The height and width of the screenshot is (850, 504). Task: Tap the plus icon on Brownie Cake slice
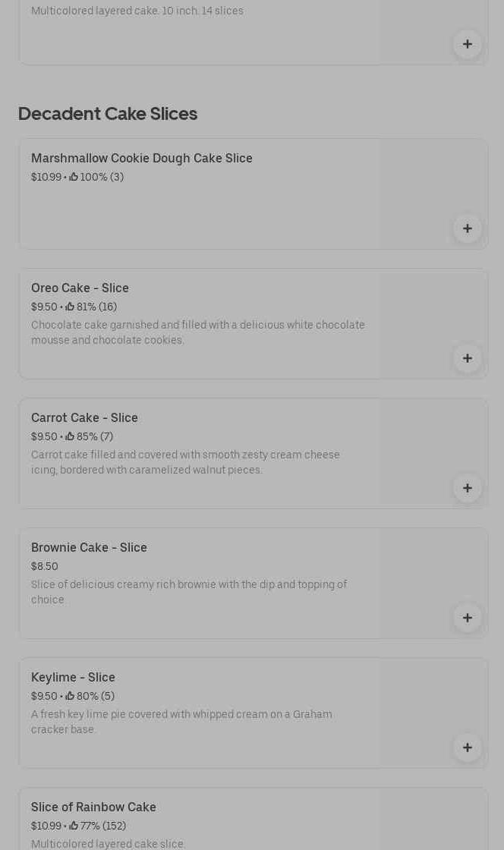tap(467, 618)
